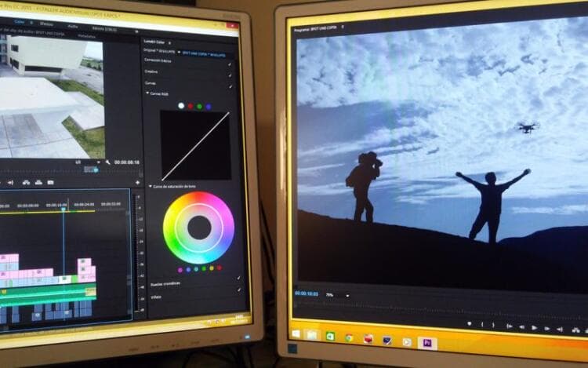Step forward one frame in Program monitor
The image size is (588, 368).
547,329
